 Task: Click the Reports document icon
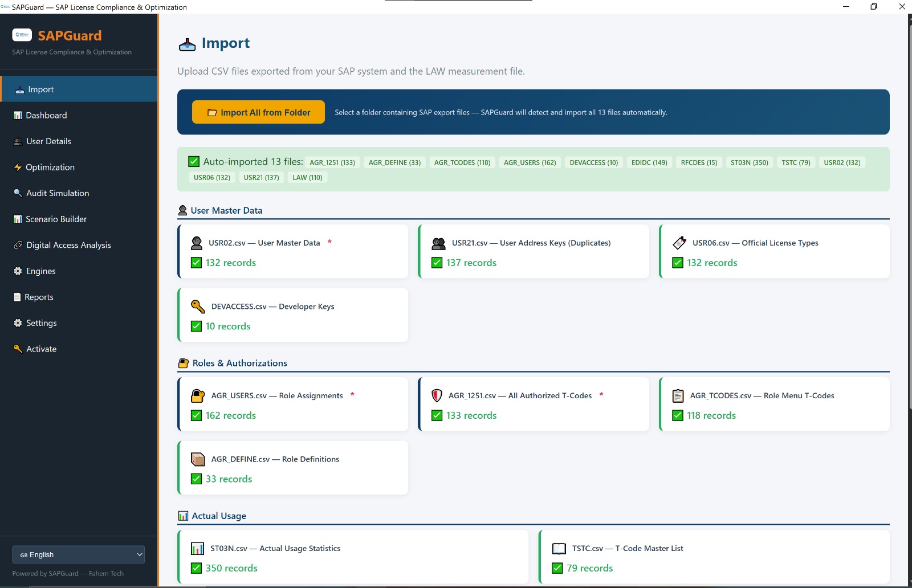17,297
